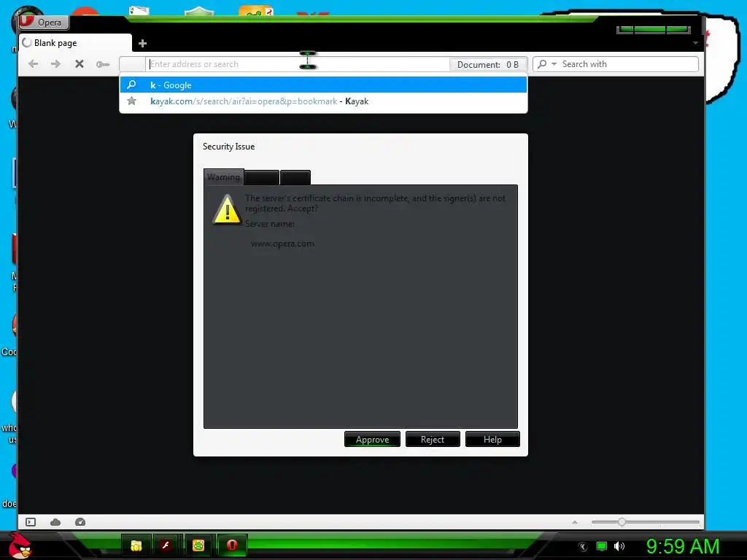The image size is (747, 560).
Task: Open the Angry Birds start button
Action: (20, 545)
